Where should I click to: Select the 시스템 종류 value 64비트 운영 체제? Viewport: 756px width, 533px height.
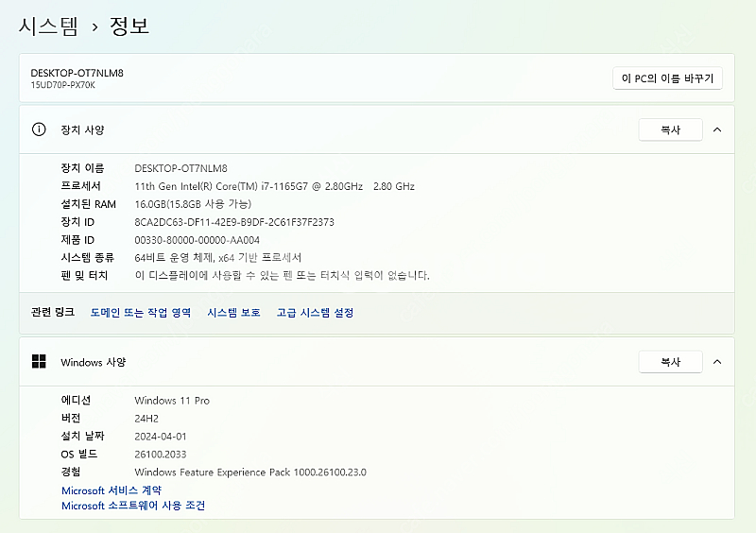pos(218,258)
